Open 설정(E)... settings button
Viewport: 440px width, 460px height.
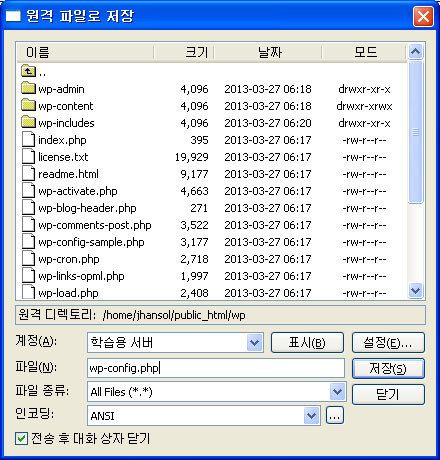tap(388, 342)
